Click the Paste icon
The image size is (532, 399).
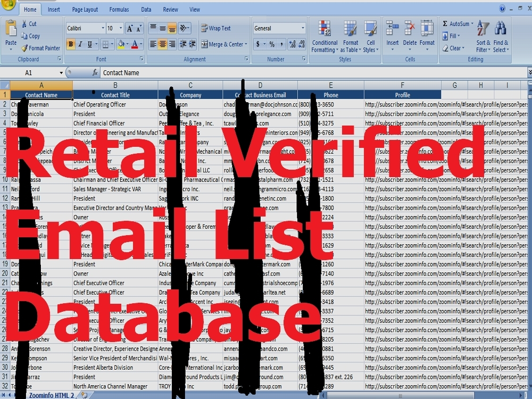[x=11, y=29]
